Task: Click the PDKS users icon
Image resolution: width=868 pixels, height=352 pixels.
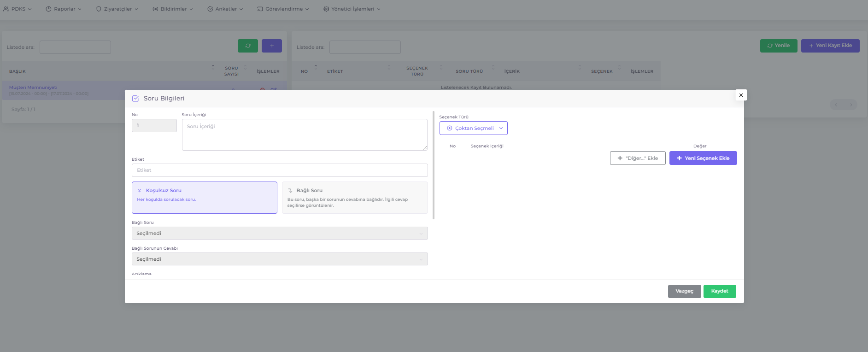Action: [x=6, y=9]
